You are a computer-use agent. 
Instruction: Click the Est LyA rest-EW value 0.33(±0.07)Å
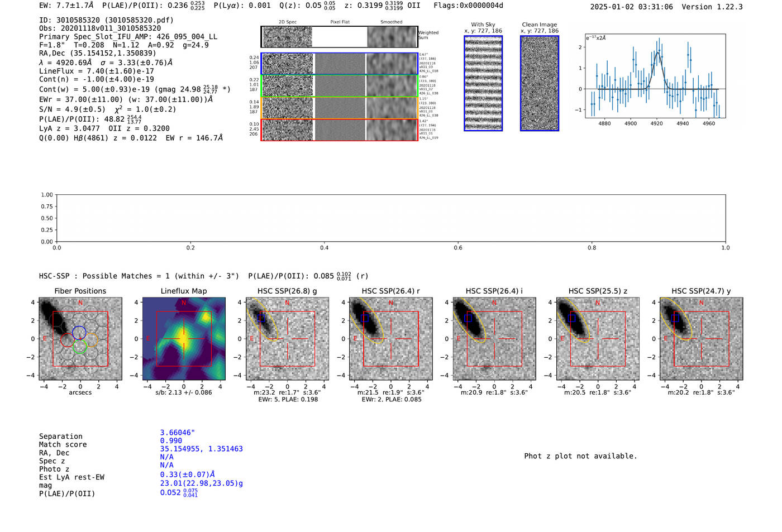[188, 475]
